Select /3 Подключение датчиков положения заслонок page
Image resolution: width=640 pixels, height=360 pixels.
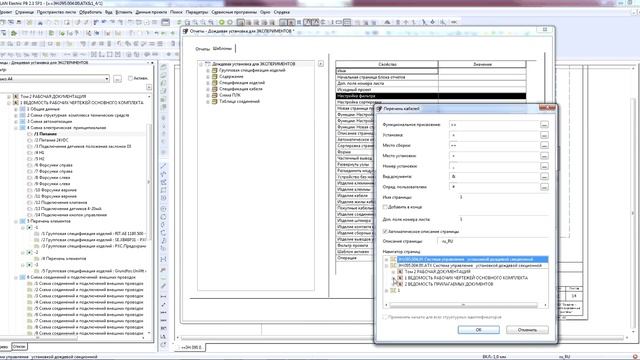[x=82, y=146]
